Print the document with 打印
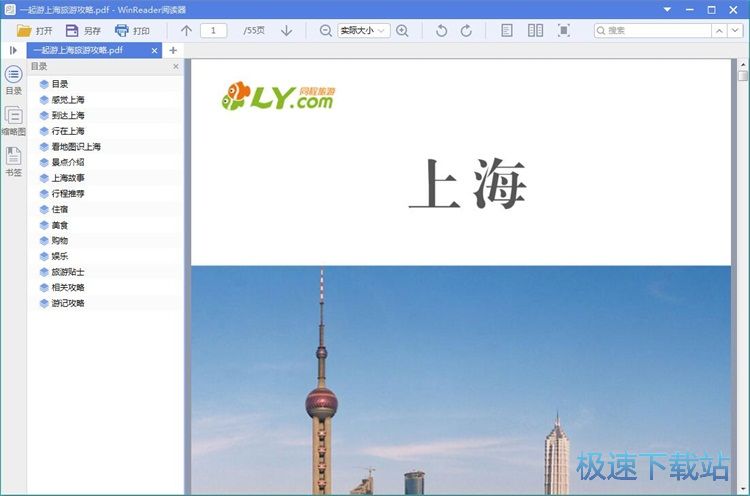 (132, 31)
